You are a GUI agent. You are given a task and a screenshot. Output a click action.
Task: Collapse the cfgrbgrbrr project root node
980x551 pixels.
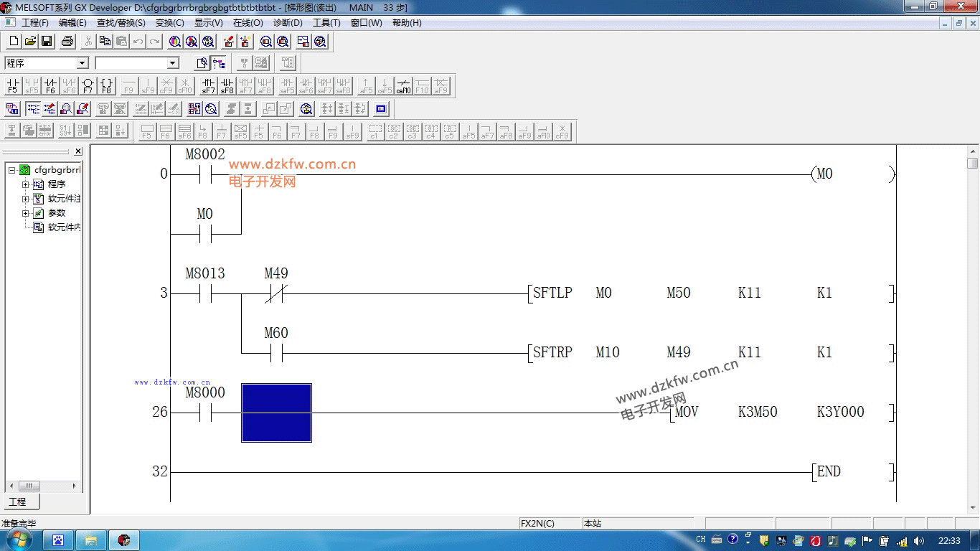click(12, 170)
